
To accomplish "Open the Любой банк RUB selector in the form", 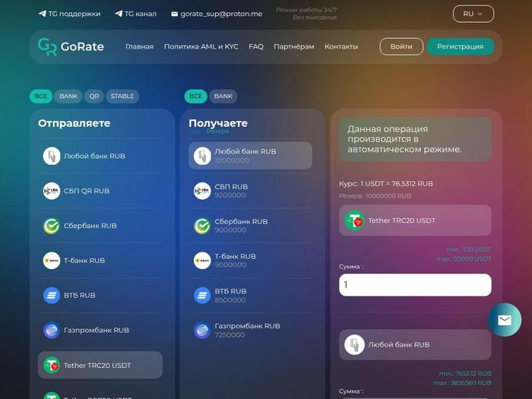I will click(x=415, y=344).
